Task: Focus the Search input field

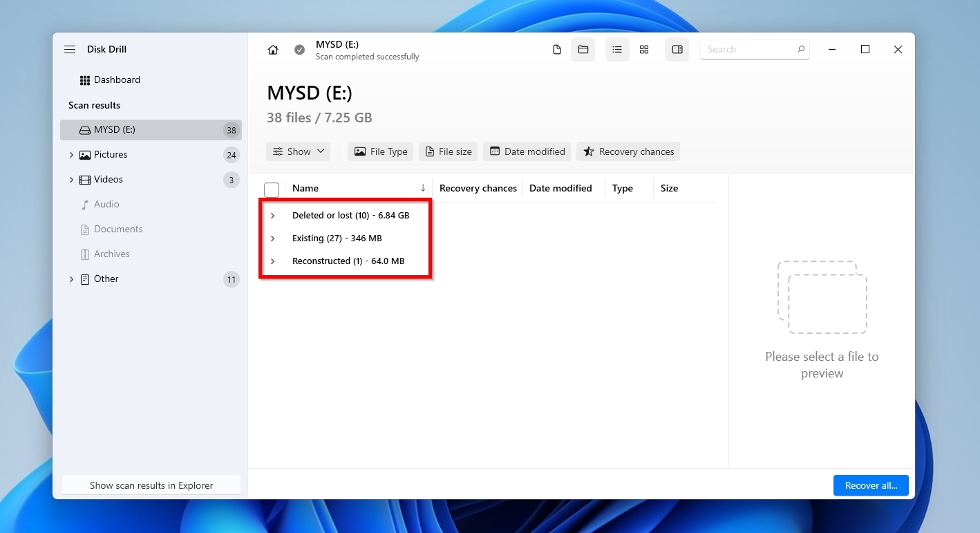Action: coord(755,49)
